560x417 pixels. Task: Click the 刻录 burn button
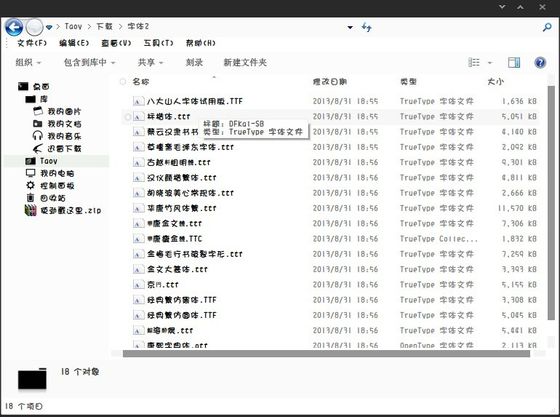(194, 62)
